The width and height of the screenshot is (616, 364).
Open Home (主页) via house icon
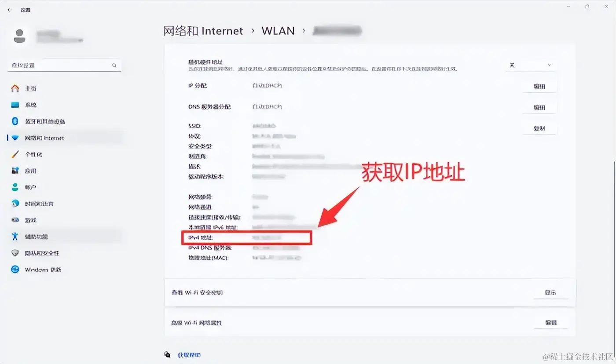point(15,88)
